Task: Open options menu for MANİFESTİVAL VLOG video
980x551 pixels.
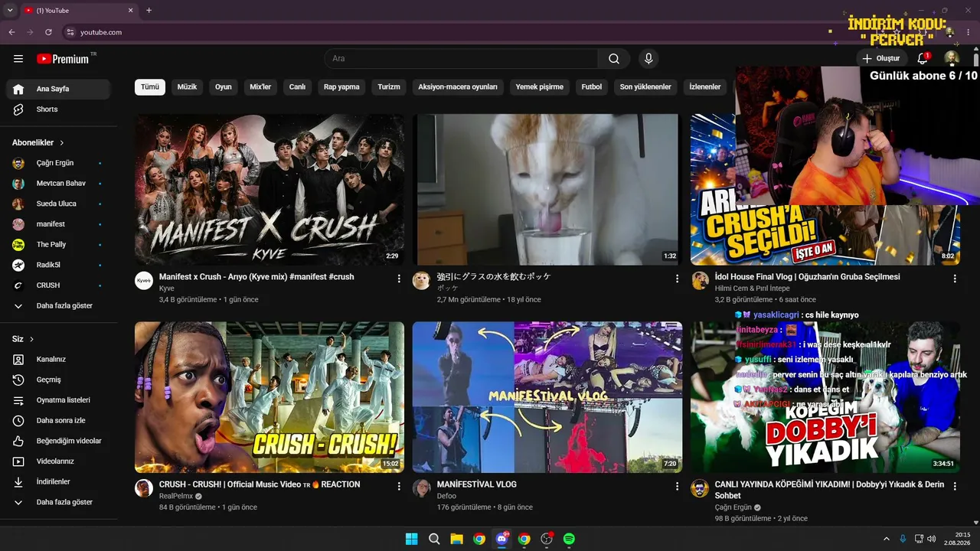Action: (x=677, y=486)
